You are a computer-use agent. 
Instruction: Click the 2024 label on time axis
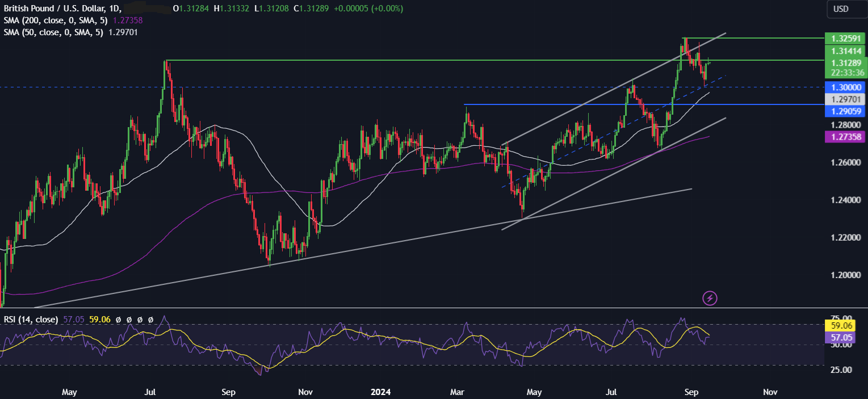click(x=380, y=392)
